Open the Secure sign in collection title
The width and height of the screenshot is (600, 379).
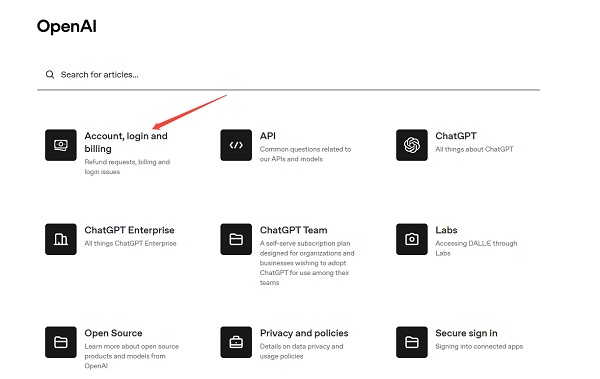(x=466, y=333)
